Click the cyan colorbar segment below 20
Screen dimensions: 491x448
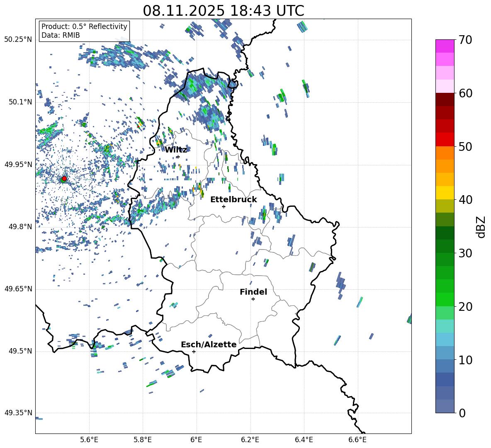point(445,326)
